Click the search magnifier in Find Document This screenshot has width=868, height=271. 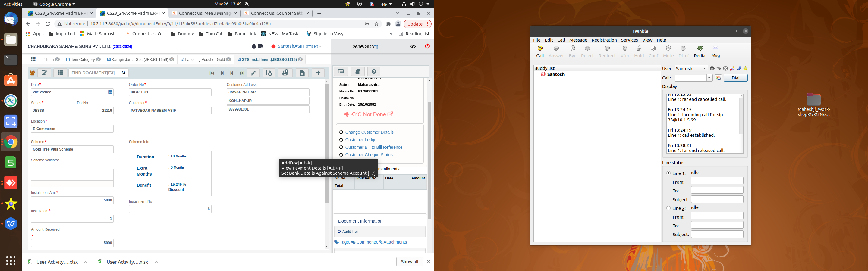coord(124,73)
